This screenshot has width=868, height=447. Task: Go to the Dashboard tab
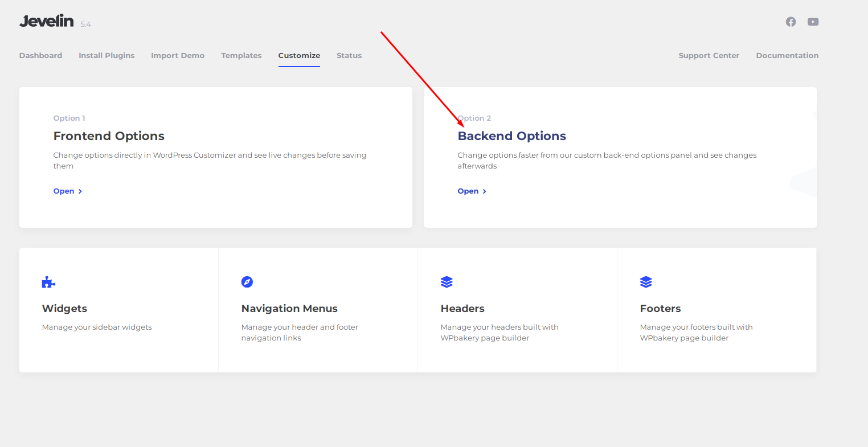[x=40, y=55]
